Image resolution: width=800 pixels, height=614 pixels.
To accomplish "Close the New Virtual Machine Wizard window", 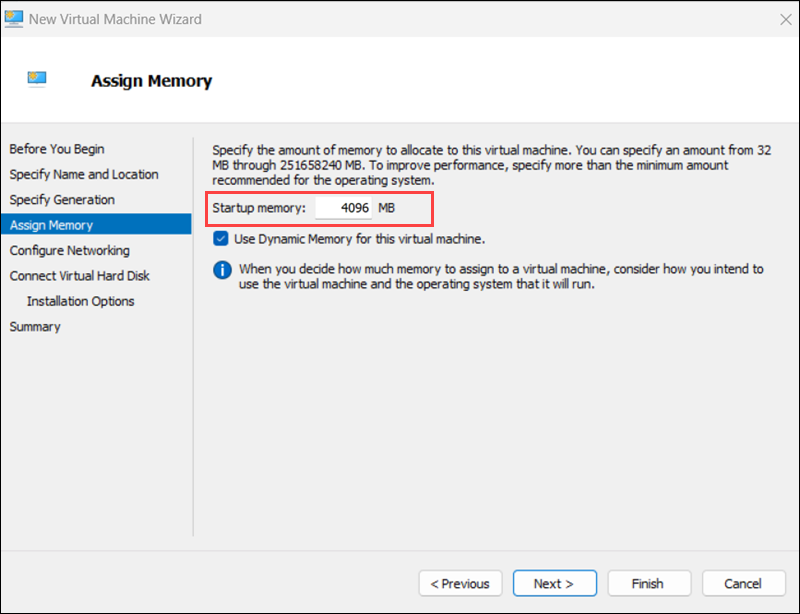I will 786,19.
